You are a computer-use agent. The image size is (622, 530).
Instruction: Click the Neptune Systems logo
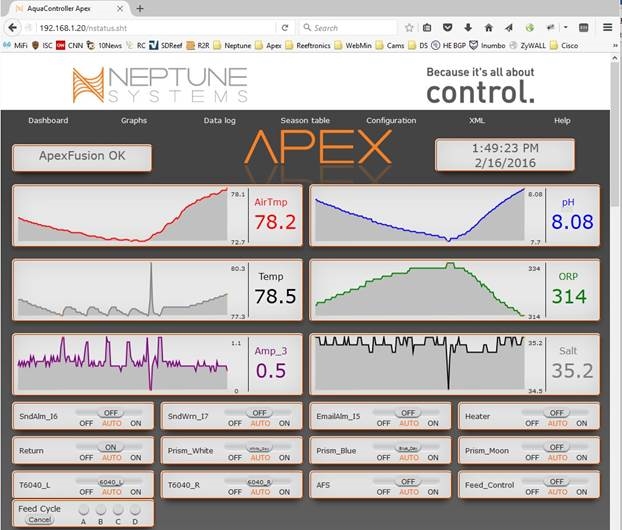pos(160,85)
